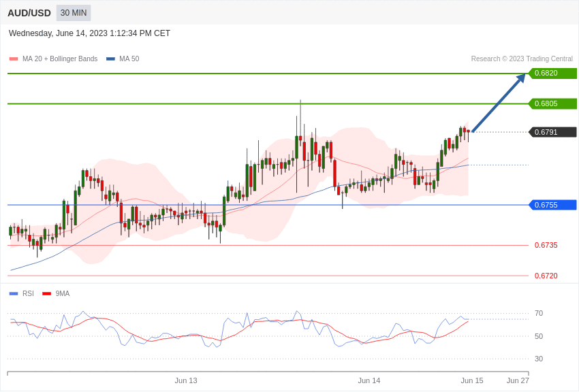Image resolution: width=579 pixels, height=392 pixels.
Task: Select the 0.6755 pivot price tag
Action: pos(552,205)
